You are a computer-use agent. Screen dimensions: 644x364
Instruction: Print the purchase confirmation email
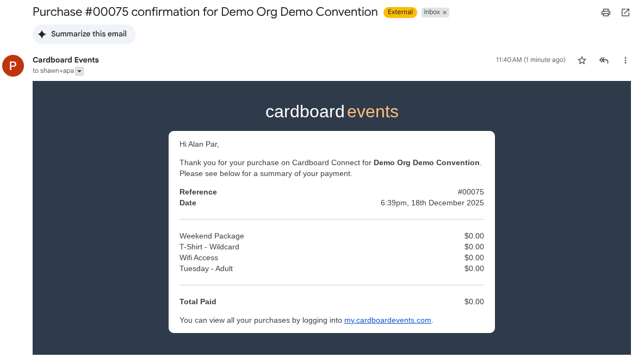click(605, 12)
